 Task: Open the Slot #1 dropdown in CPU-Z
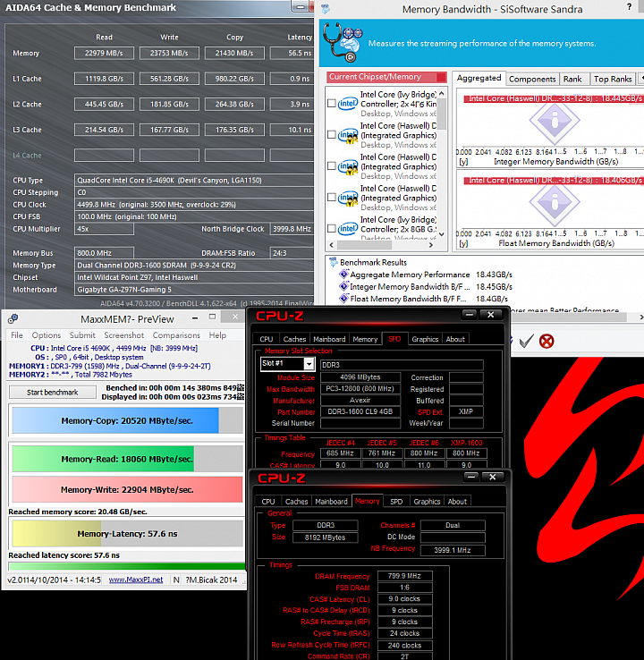pyautogui.click(x=309, y=364)
